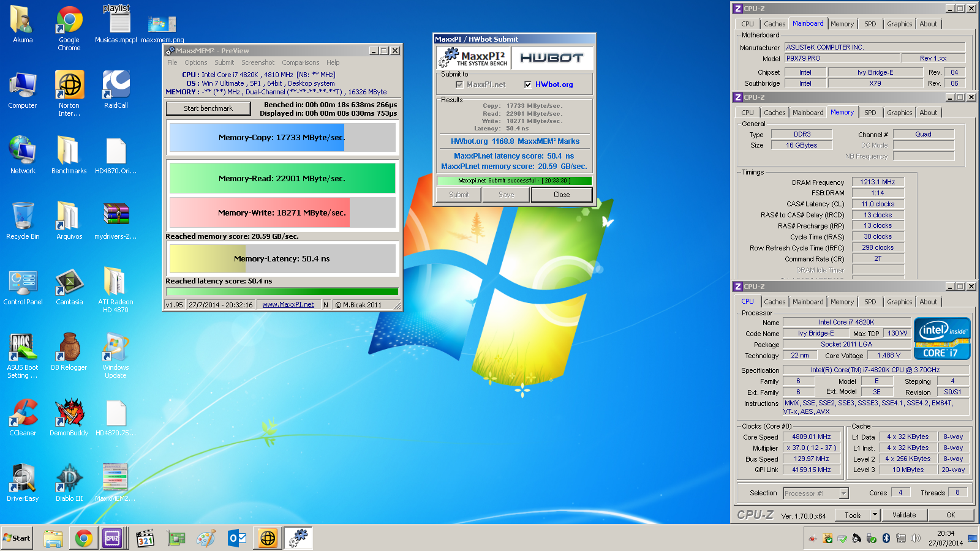
Task: Click Intel inside Core i7 logo
Action: 942,338
